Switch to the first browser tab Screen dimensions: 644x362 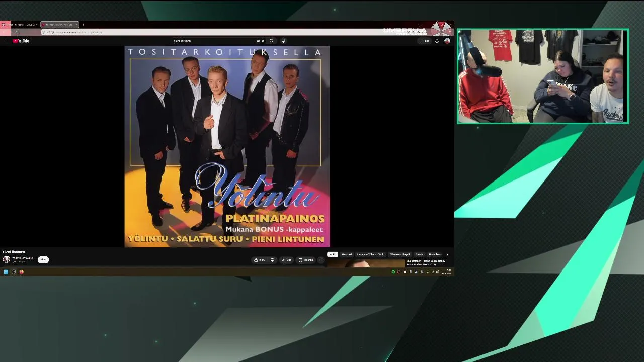point(19,24)
